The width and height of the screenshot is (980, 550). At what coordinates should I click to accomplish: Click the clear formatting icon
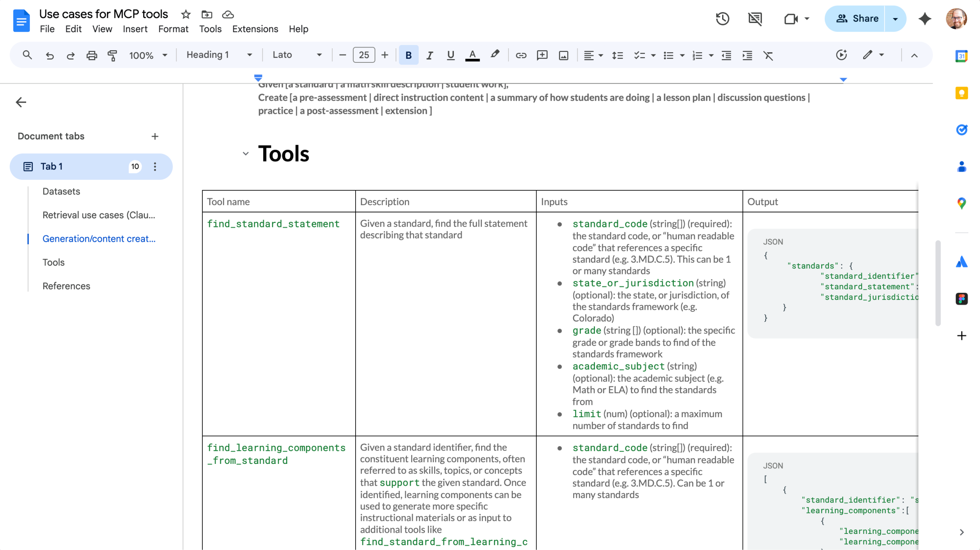pos(768,55)
